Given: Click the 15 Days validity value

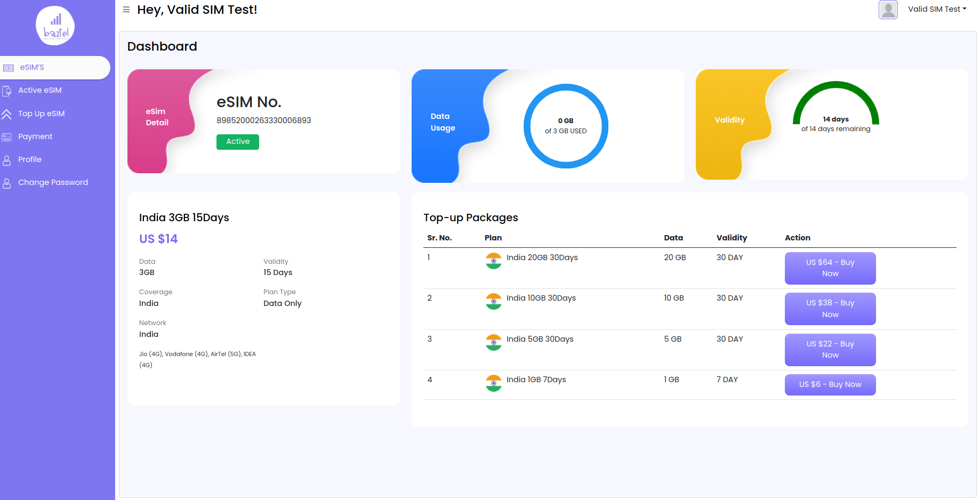Looking at the screenshot, I should (278, 272).
